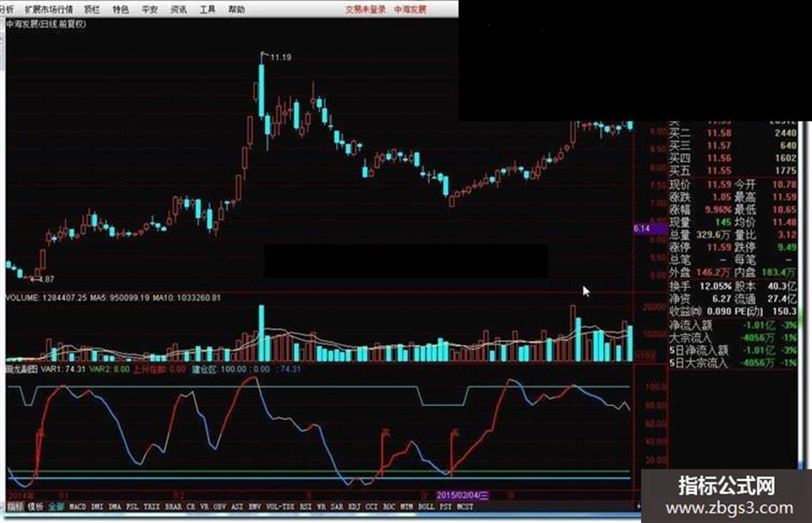This screenshot has width=812, height=523.
Task: Click the 5日大宗流入 row
Action: click(733, 362)
